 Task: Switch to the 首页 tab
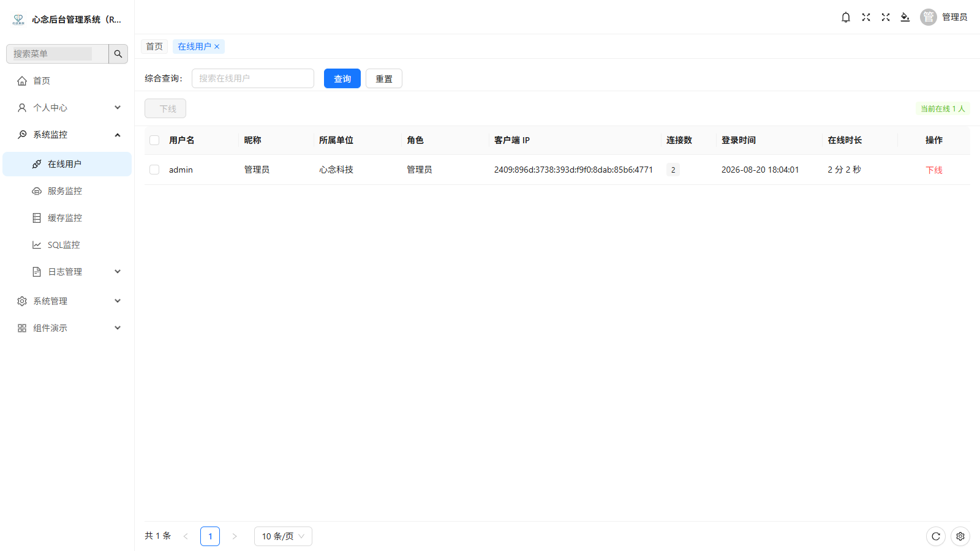click(154, 47)
